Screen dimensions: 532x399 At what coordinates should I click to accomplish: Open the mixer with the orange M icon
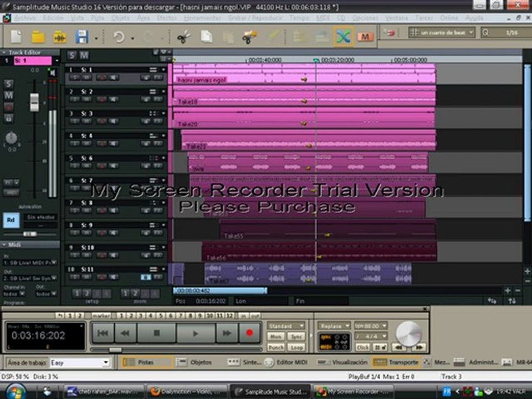365,37
